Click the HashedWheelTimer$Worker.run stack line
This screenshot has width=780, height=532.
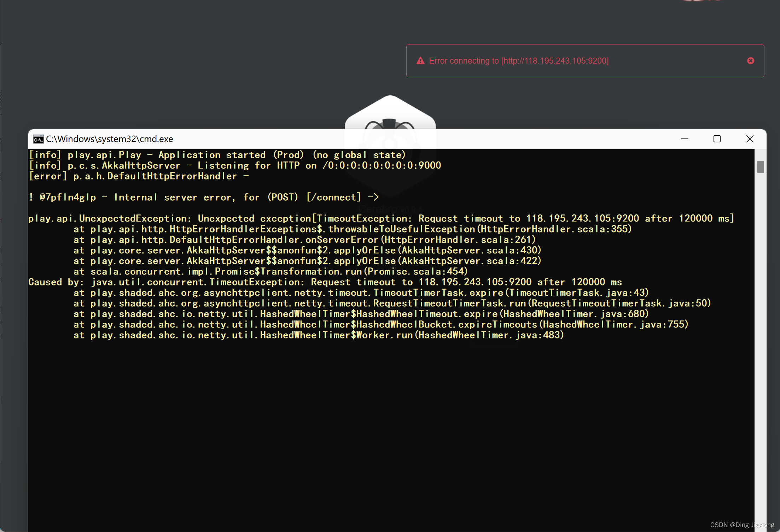tap(319, 335)
